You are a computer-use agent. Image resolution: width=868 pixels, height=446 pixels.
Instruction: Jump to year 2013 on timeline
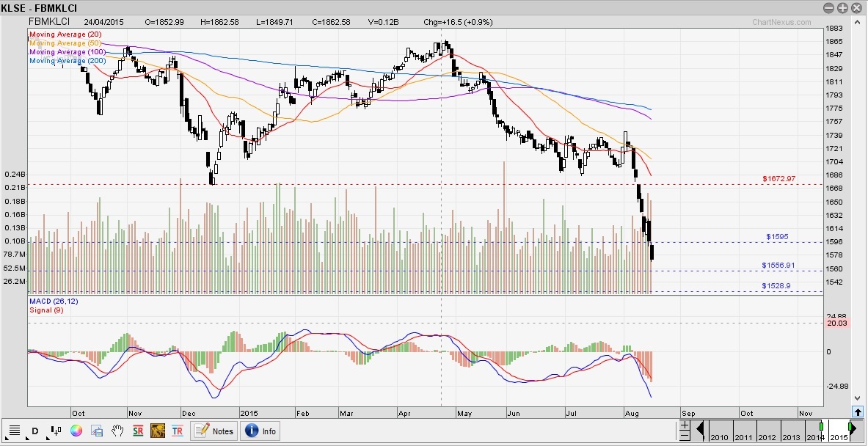[791, 436]
